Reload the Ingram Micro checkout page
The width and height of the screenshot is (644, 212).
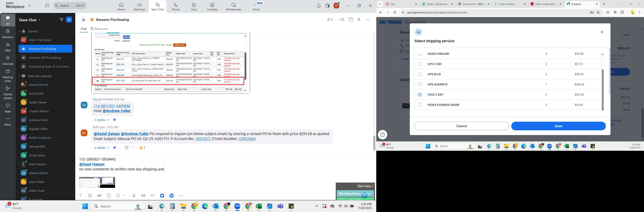(x=395, y=13)
